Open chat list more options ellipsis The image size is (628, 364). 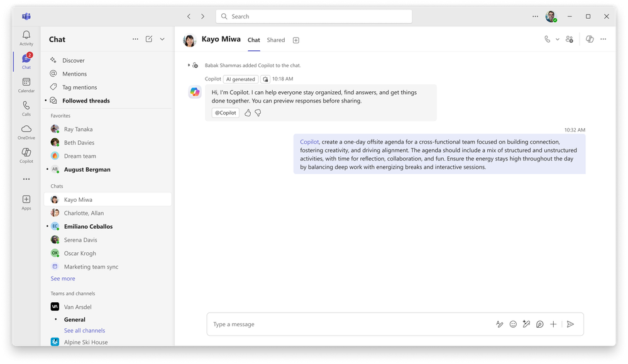click(x=135, y=39)
